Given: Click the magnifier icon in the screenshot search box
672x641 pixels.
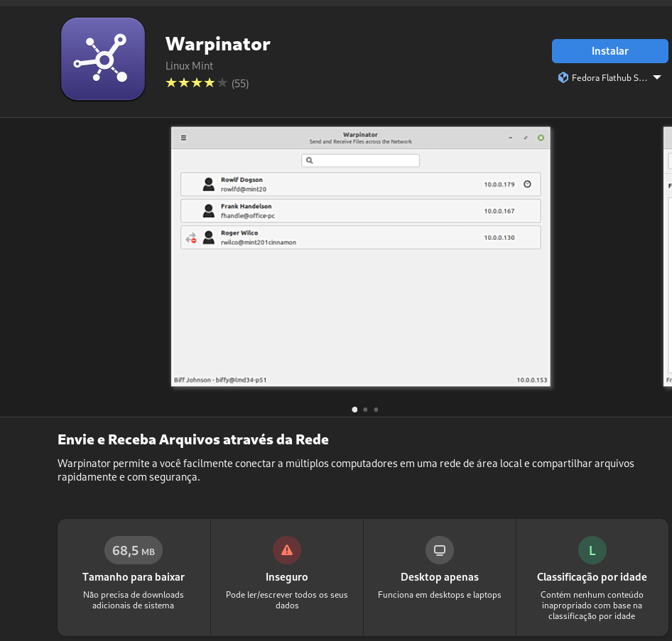Looking at the screenshot, I should coord(310,160).
